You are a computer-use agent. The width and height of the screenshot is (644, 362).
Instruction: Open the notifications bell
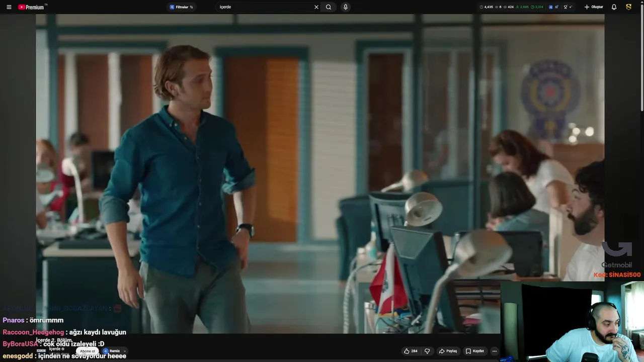[x=614, y=7]
